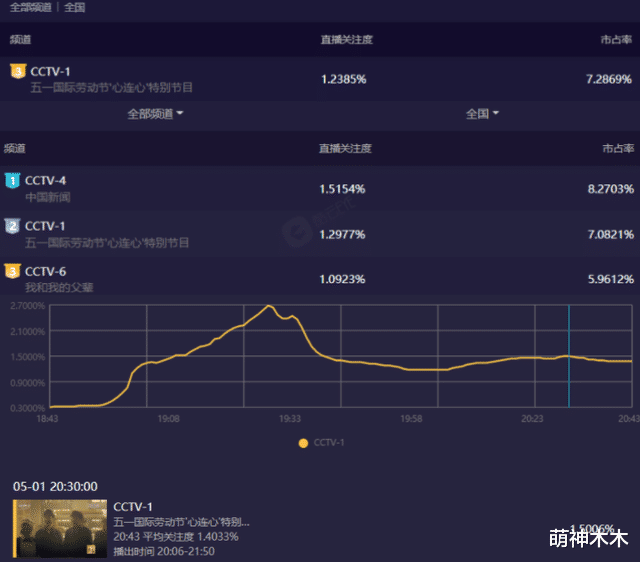
Task: Open the CCTV-1 program thumbnail
Action: 60,529
